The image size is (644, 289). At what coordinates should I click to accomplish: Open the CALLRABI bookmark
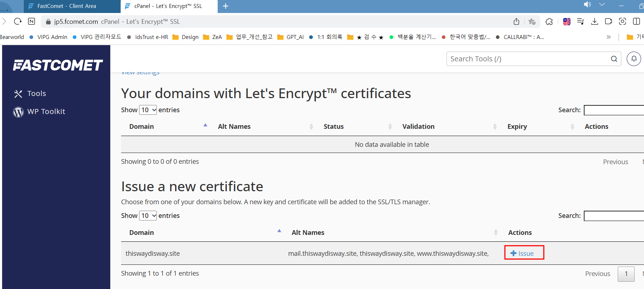[520, 37]
